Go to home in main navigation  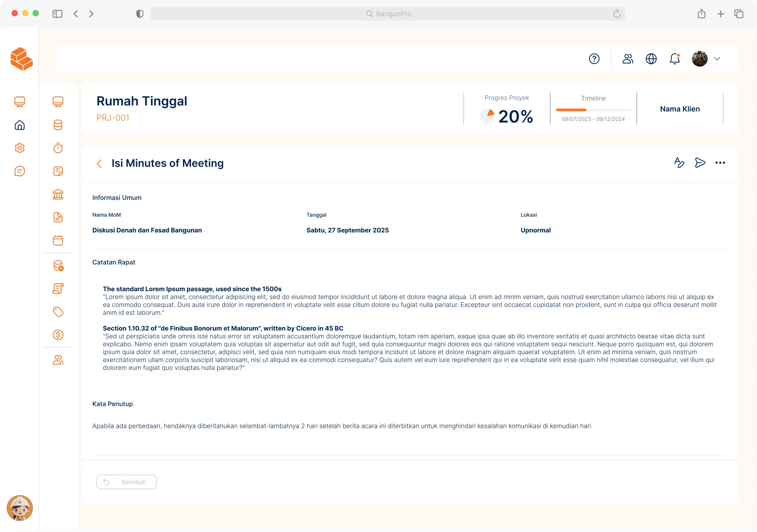[x=20, y=125]
